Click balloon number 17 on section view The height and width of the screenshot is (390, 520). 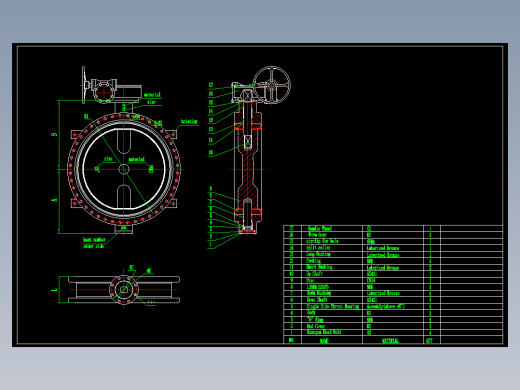pos(211,85)
